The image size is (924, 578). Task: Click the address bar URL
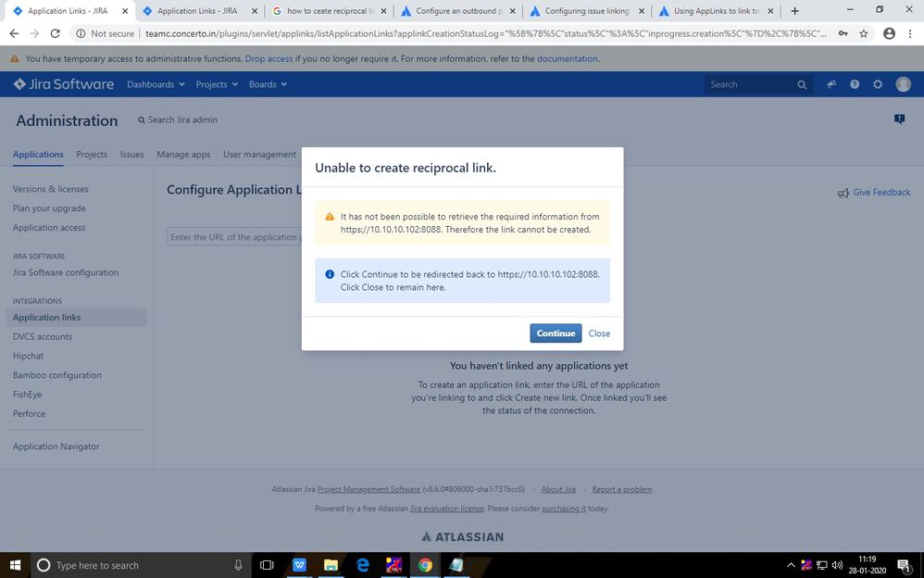485,33
